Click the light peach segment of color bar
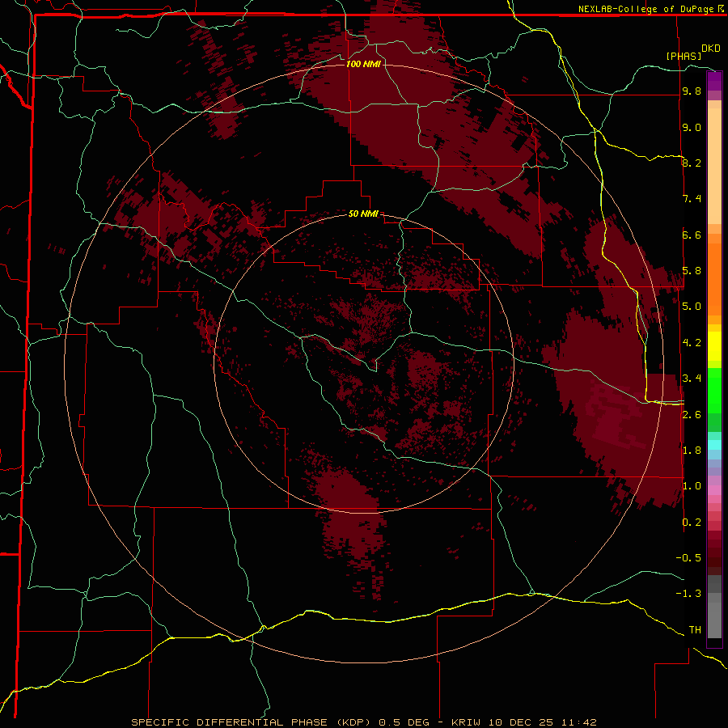728x728 pixels. tap(714, 166)
